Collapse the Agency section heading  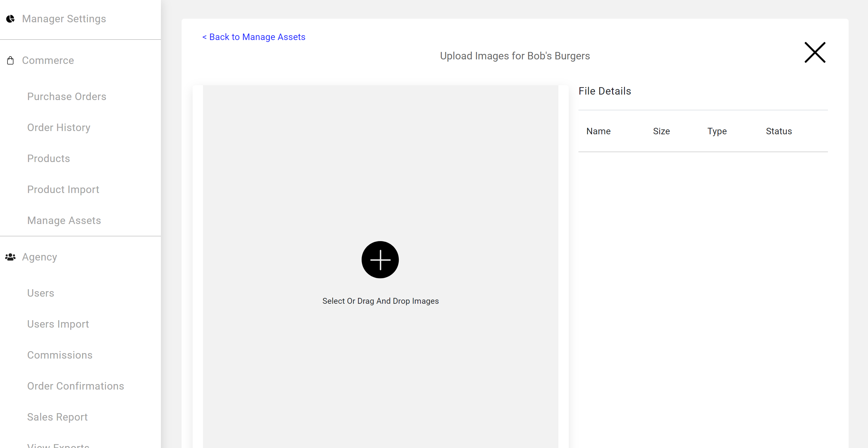click(39, 257)
